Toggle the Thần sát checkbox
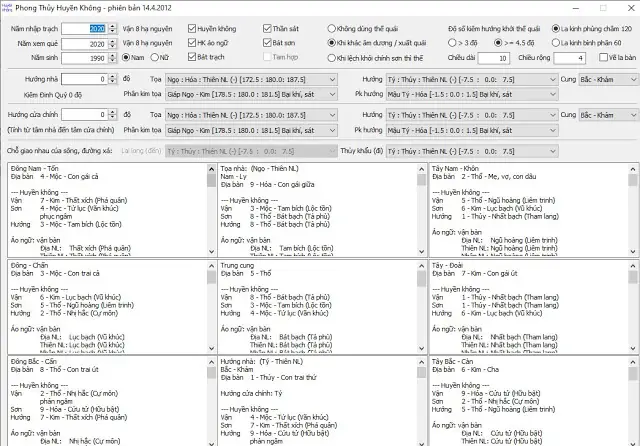This screenshot has height=446, width=640. tap(267, 29)
